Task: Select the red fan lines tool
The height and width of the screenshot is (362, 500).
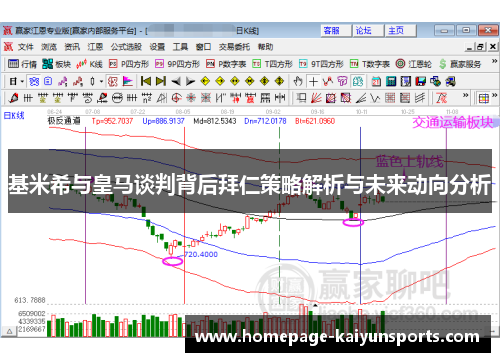Action: (316, 98)
